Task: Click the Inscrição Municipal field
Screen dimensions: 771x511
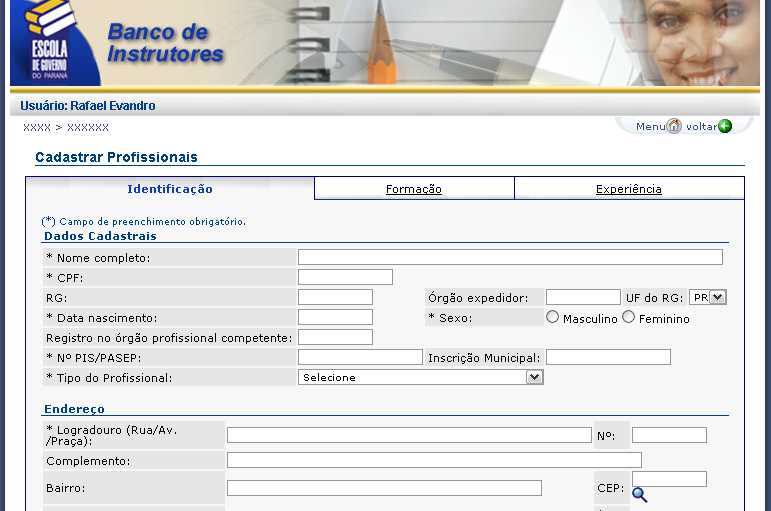Action: click(608, 357)
